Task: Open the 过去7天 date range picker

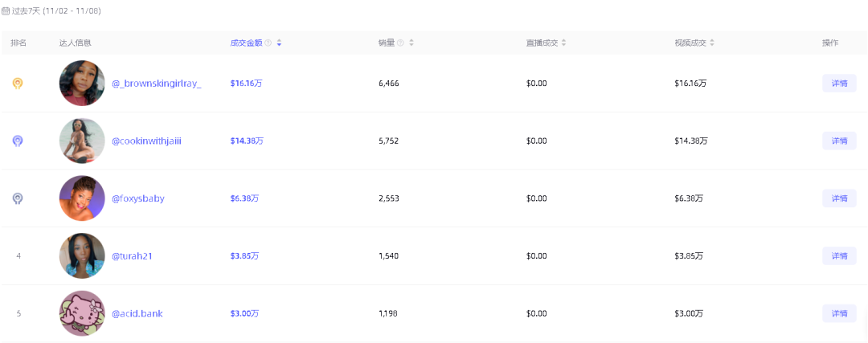Action: point(55,11)
